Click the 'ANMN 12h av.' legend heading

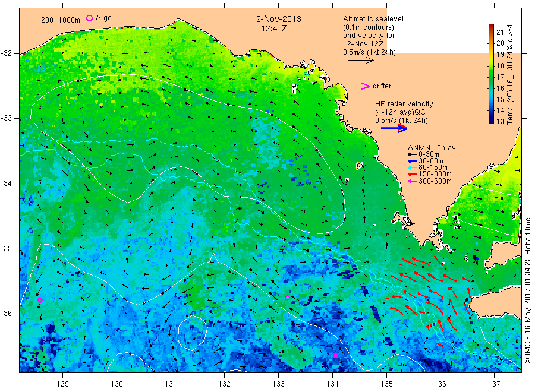(433, 148)
